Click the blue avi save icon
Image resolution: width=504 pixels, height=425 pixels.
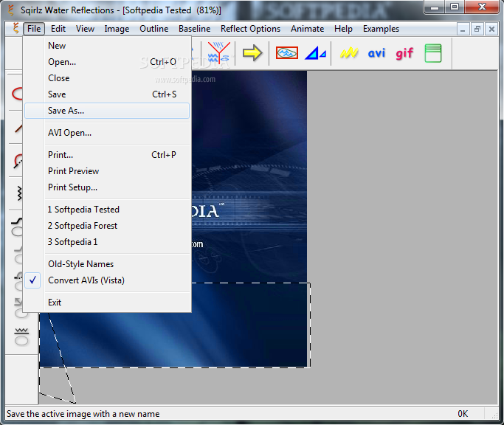[x=376, y=53]
